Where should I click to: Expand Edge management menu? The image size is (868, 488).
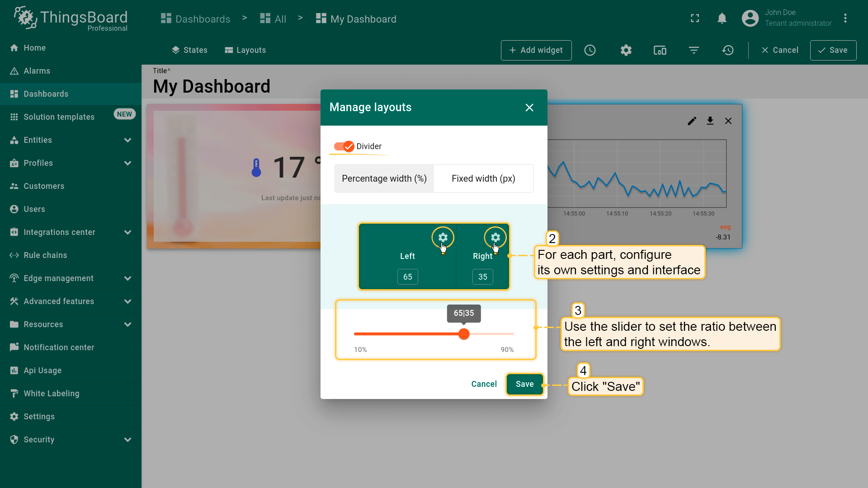click(71, 278)
